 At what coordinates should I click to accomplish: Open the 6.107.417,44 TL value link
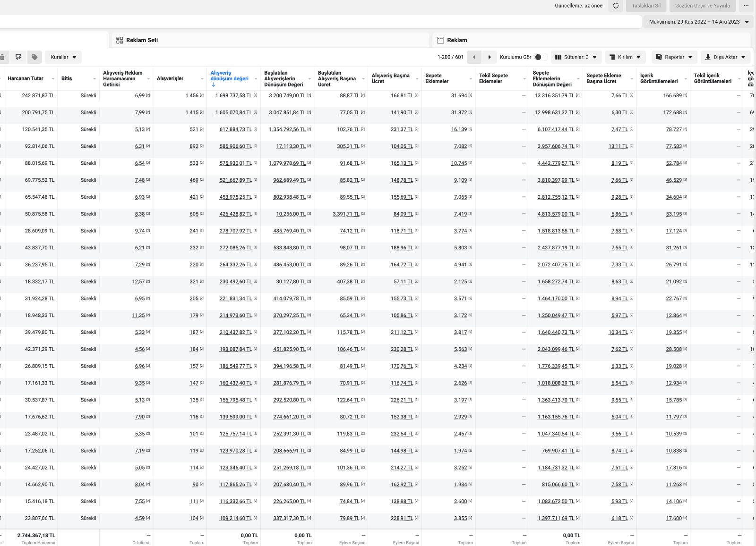coord(556,129)
